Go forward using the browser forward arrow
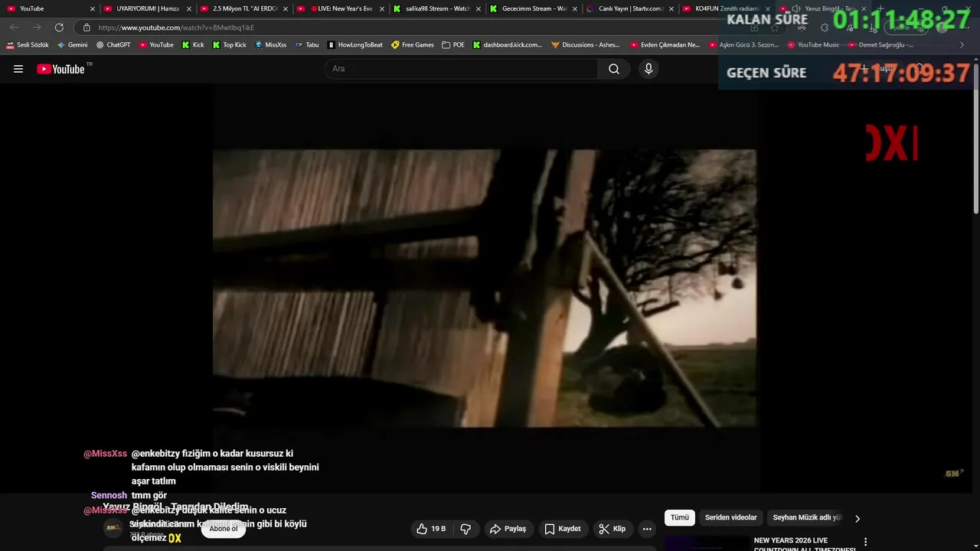The height and width of the screenshot is (551, 980). (x=36, y=28)
